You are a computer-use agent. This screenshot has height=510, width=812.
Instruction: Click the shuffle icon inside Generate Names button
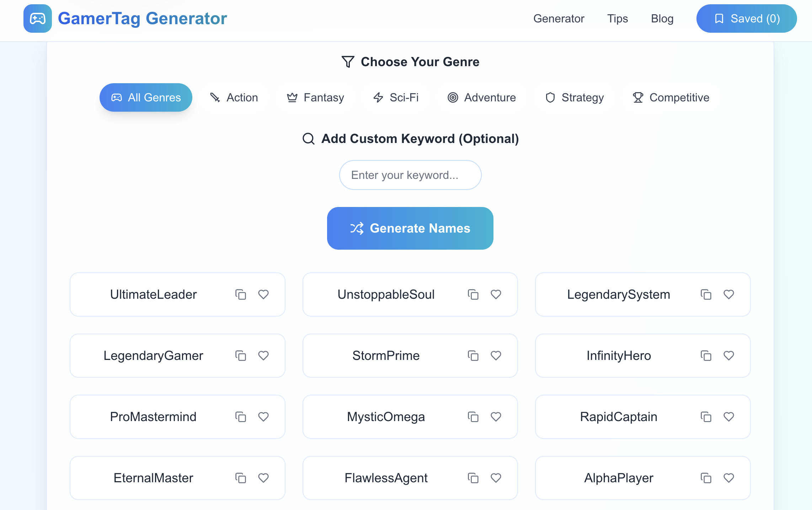358,228
